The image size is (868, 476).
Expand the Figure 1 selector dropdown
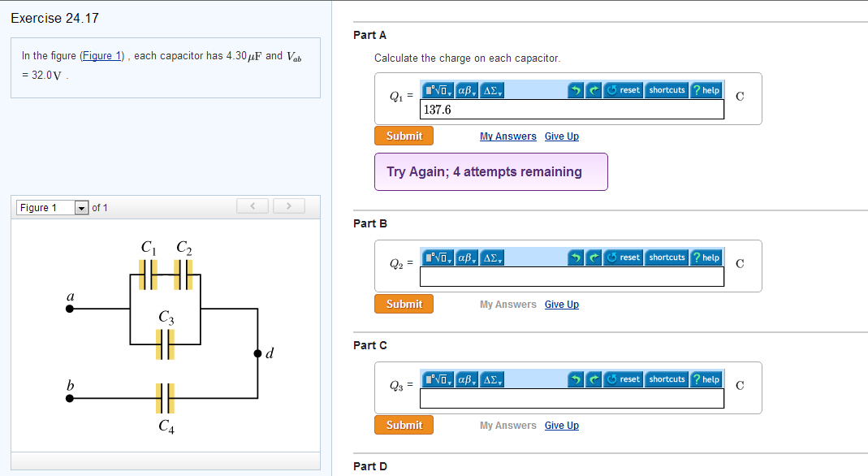[81, 208]
